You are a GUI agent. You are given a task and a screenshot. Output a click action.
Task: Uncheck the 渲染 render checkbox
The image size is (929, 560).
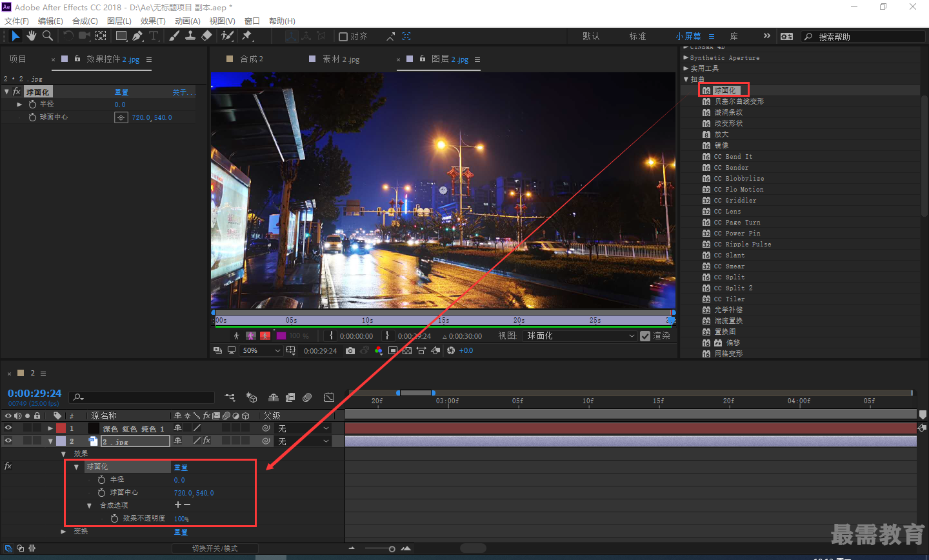tap(645, 336)
